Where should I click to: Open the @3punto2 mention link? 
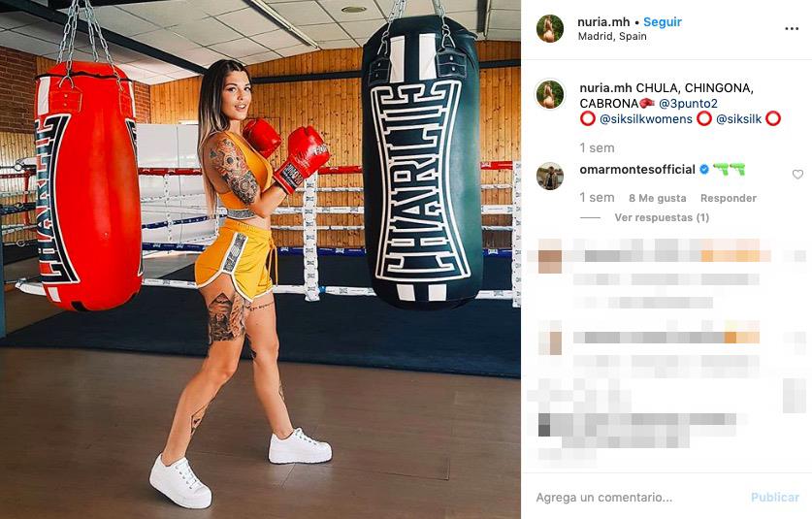coord(688,103)
